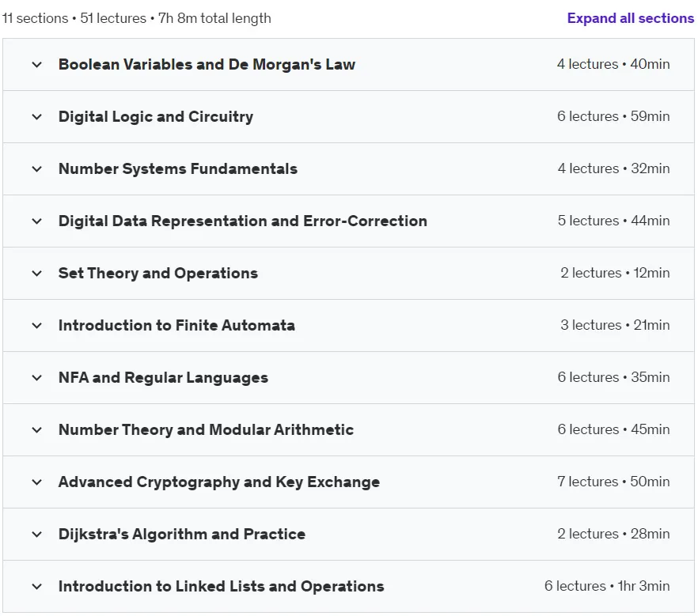
Task: Expand Boolean Variables and De Morgan's Law chevron
Action: 37,65
